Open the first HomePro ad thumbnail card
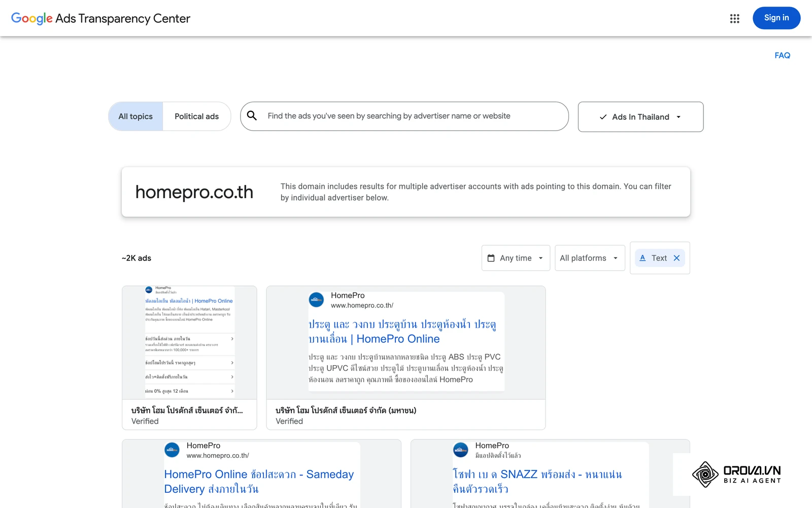 pyautogui.click(x=189, y=358)
